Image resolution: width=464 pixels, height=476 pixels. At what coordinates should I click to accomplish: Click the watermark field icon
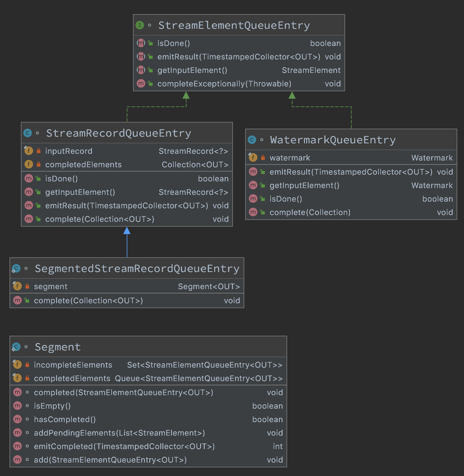click(253, 157)
